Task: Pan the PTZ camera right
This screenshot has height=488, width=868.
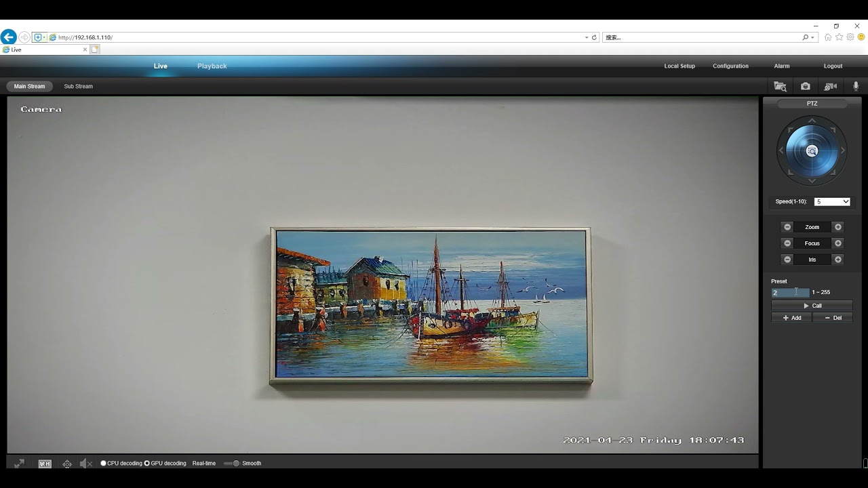Action: [843, 150]
